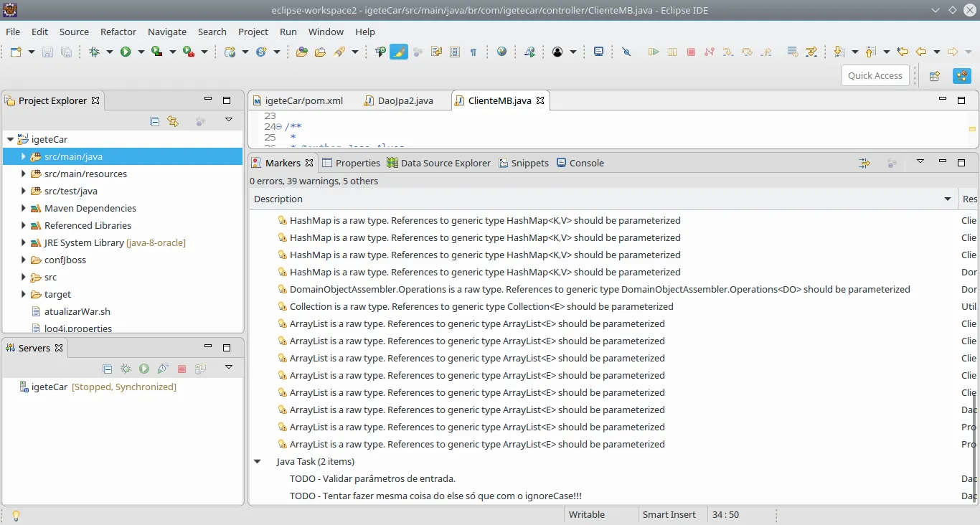Collapse all in Project Explorer
Screen dimensions: 980x525
(154, 121)
